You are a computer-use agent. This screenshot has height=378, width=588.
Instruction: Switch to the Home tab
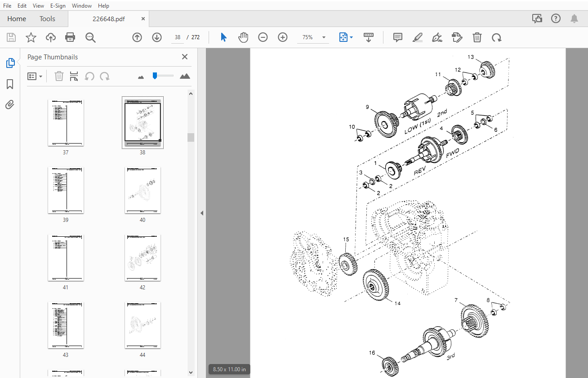[17, 19]
